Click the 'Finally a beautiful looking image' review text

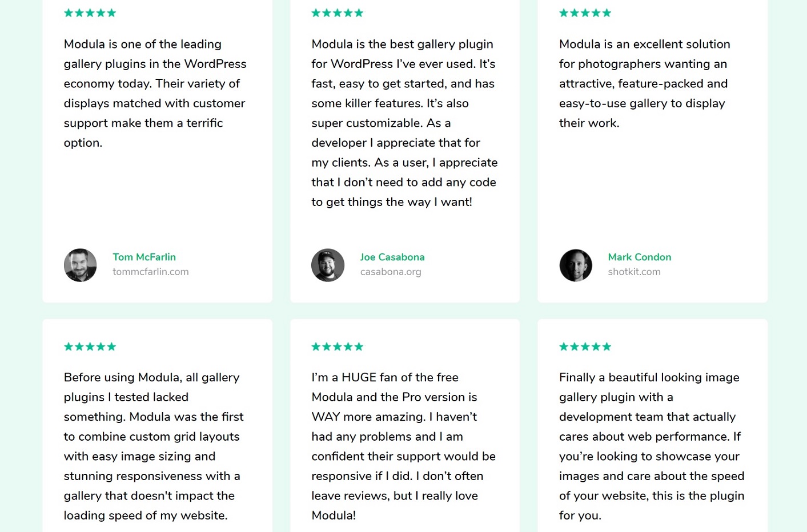652,446
